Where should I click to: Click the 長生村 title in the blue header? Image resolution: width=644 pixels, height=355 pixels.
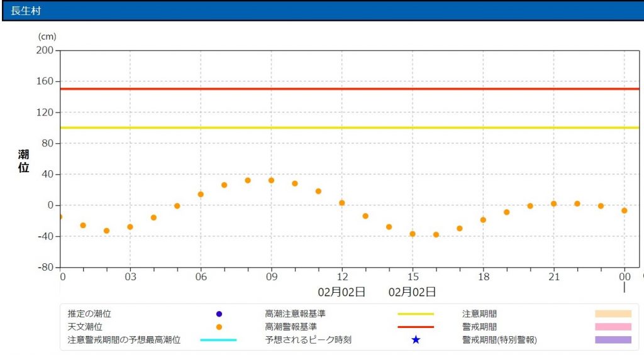pyautogui.click(x=26, y=11)
